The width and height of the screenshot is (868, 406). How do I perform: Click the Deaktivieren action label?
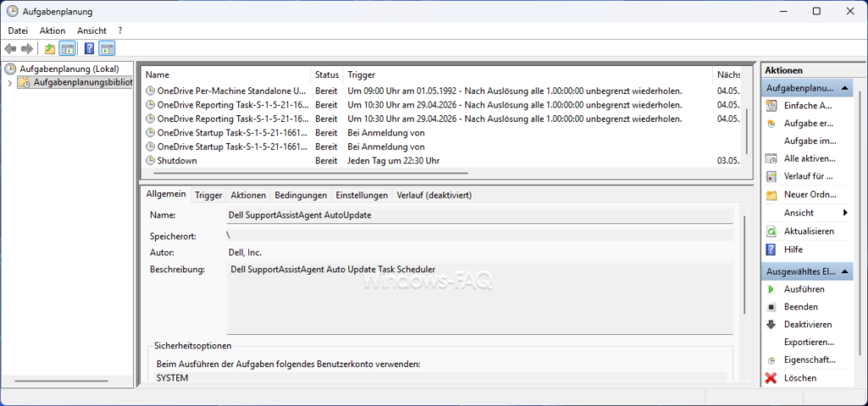point(808,325)
